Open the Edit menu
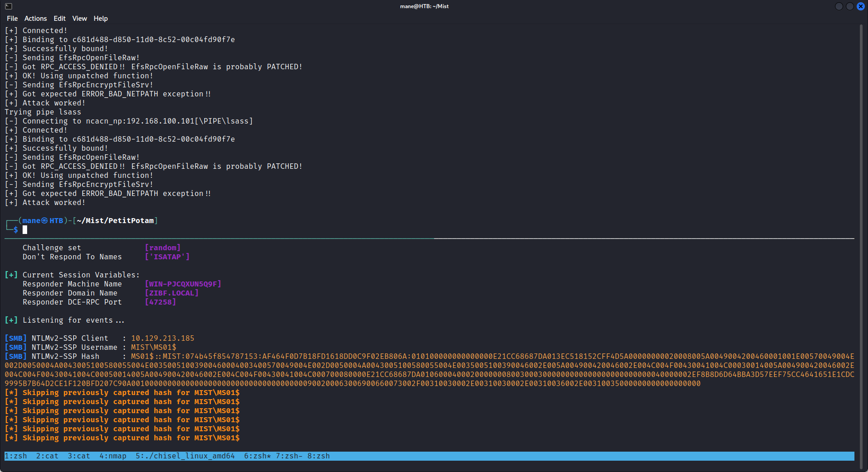868x472 pixels. pyautogui.click(x=59, y=19)
